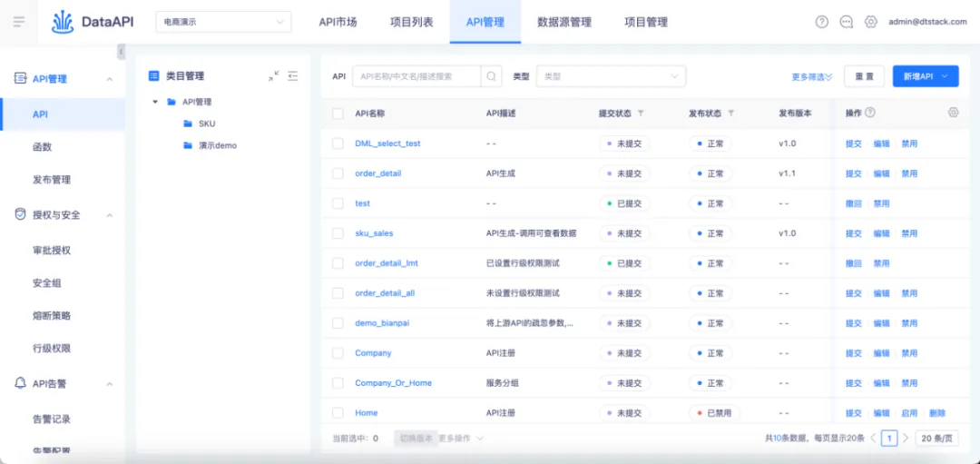Viewport: 980px width, 464px height.
Task: Open the help question mark icon
Action: (822, 22)
